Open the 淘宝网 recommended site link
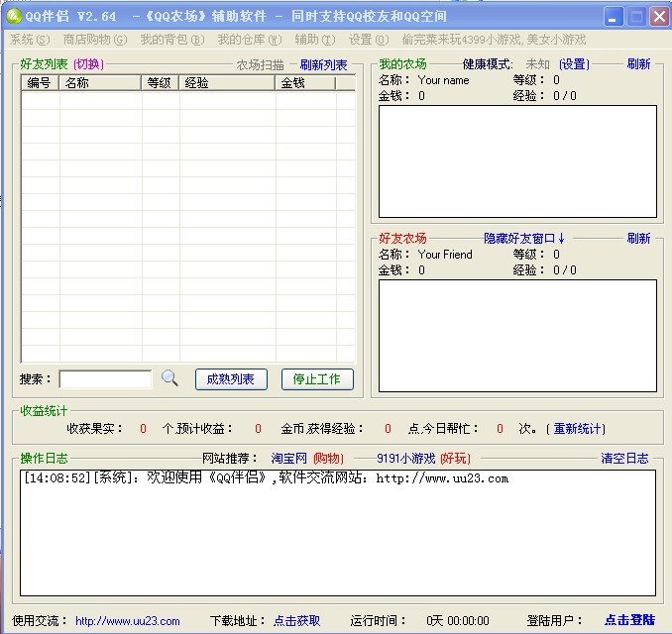Image resolution: width=672 pixels, height=634 pixels. (x=288, y=459)
